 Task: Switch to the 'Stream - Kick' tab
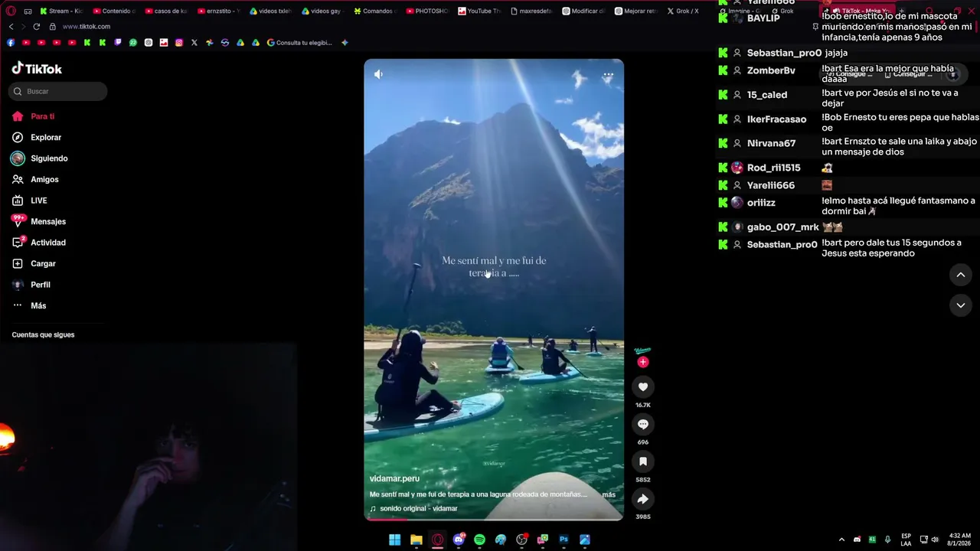click(60, 11)
